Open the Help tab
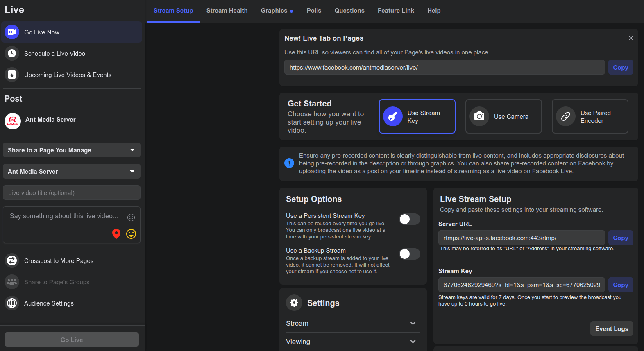The width and height of the screenshot is (644, 351). click(x=434, y=11)
